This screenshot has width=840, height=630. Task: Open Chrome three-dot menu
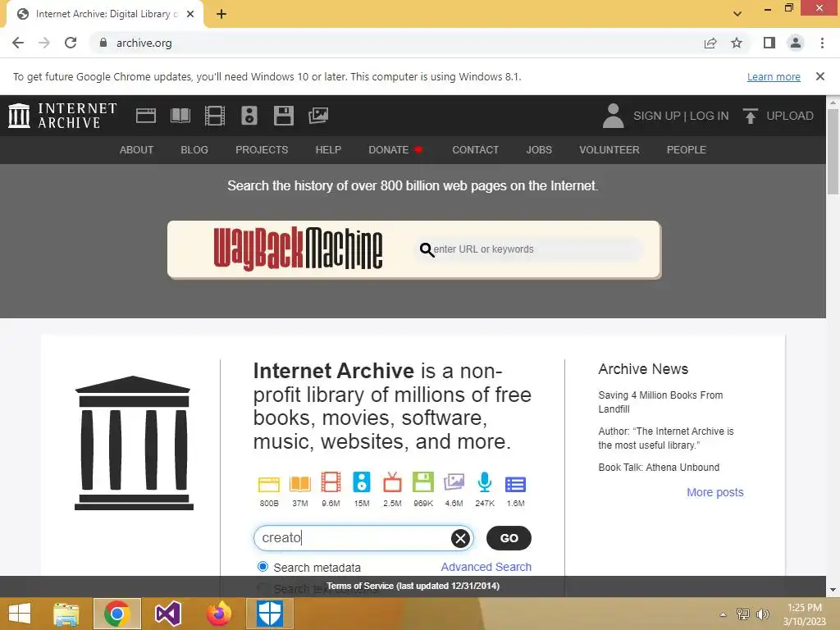tap(822, 43)
